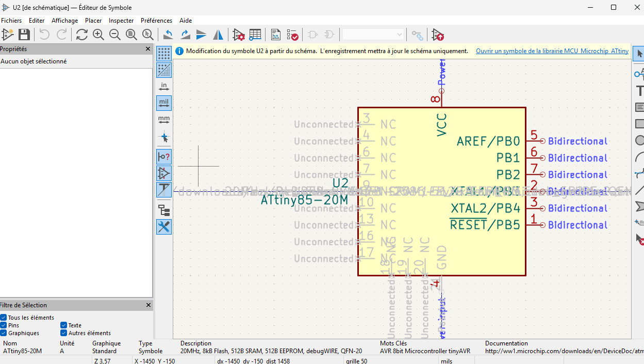Image resolution: width=644 pixels, height=364 pixels.
Task: Uncheck the Graphiques selection filter
Action: [4, 333]
